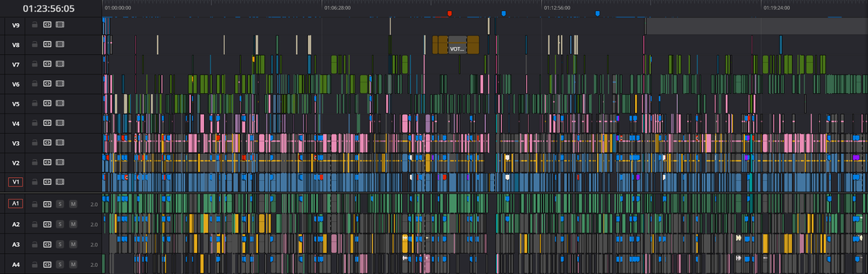The width and height of the screenshot is (868, 274).
Task: Lock track V4 with its padlock icon
Action: 34,123
